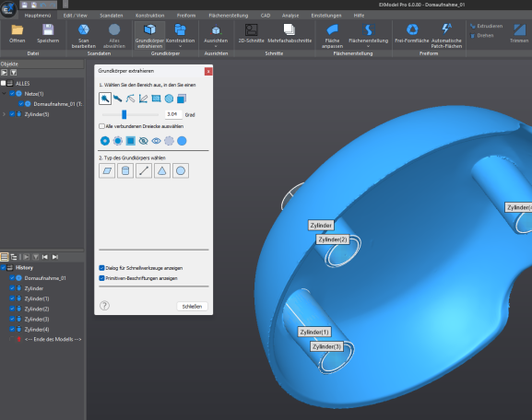Viewport: 532px width, 420px height.
Task: Open the Edit / View tab
Action: point(75,16)
